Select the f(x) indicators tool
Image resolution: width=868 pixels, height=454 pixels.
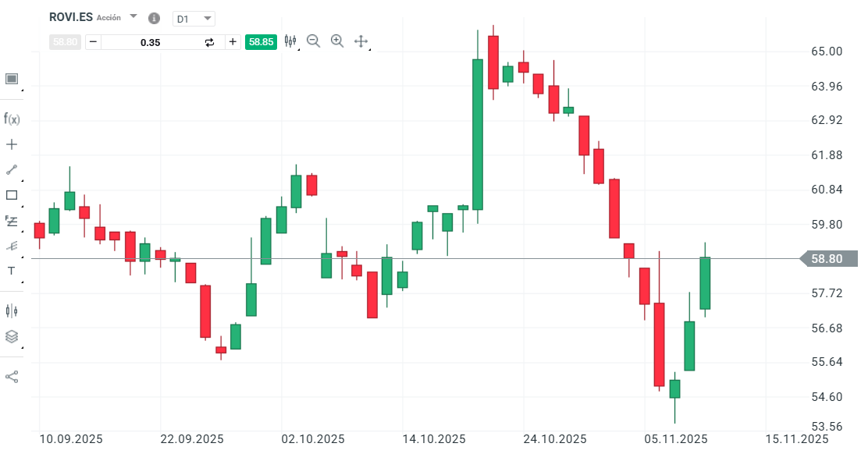pos(11,119)
